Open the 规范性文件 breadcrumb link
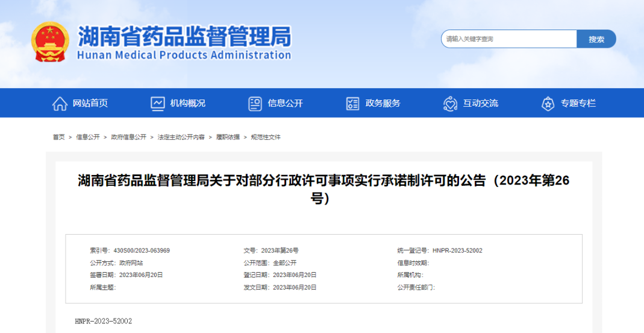Viewport: 644px width, 333px height. [x=266, y=137]
